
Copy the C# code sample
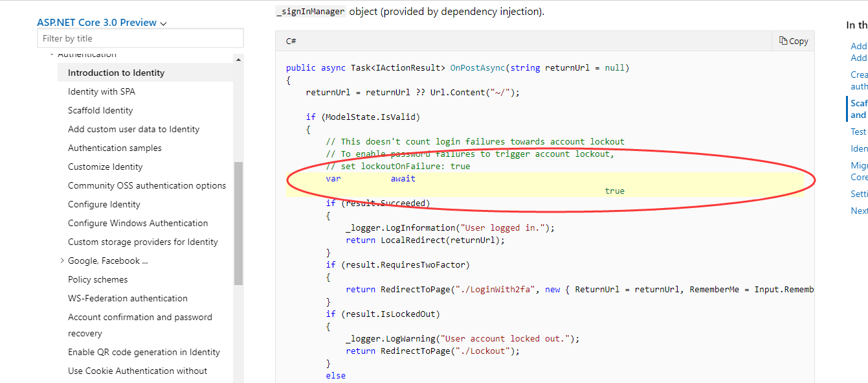click(x=794, y=41)
